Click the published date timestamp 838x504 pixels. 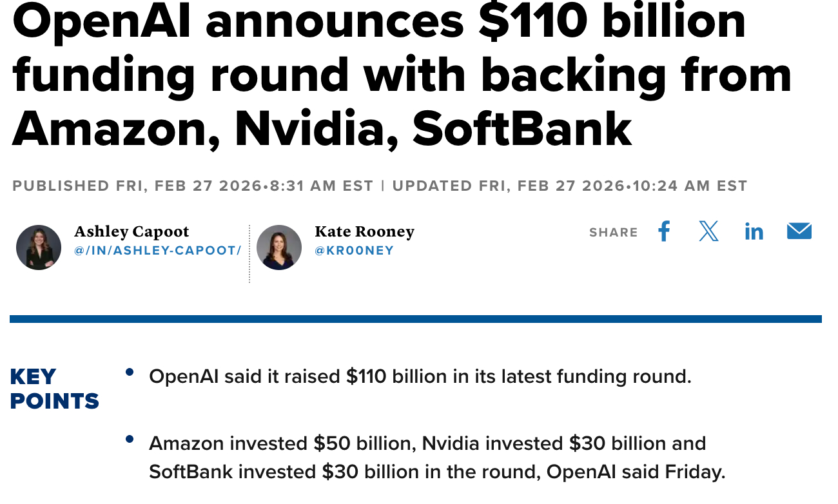[193, 186]
